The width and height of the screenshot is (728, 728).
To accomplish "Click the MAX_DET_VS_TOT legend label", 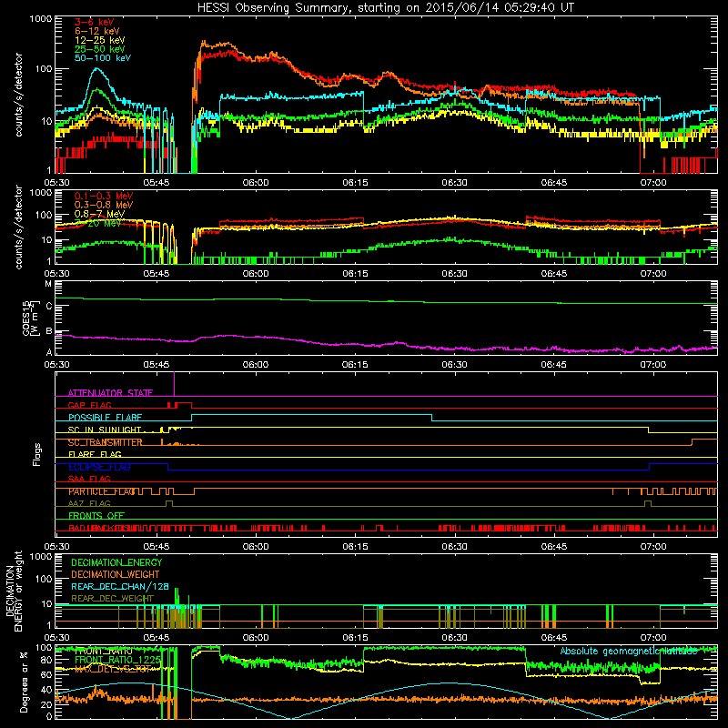I will pyautogui.click(x=112, y=669).
